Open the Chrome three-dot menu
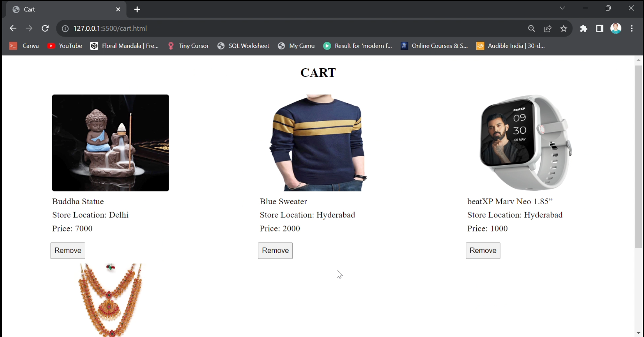Image resolution: width=644 pixels, height=337 pixels. coord(632,28)
